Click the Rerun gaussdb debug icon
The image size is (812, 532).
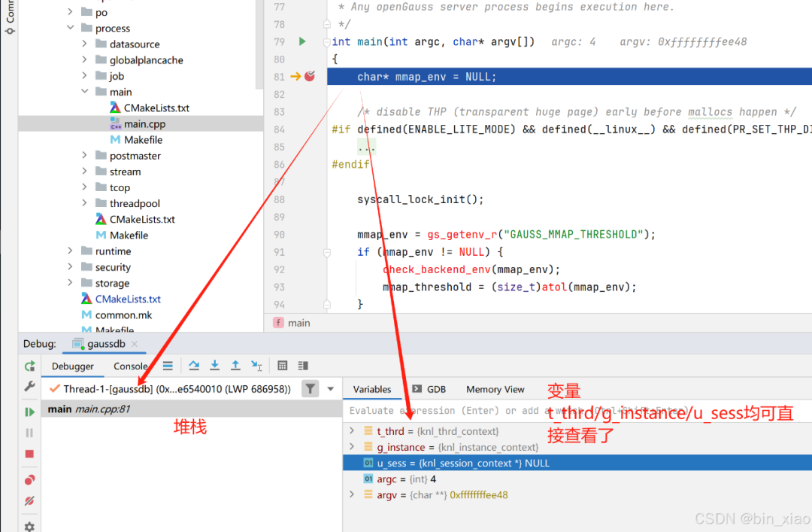tap(29, 366)
